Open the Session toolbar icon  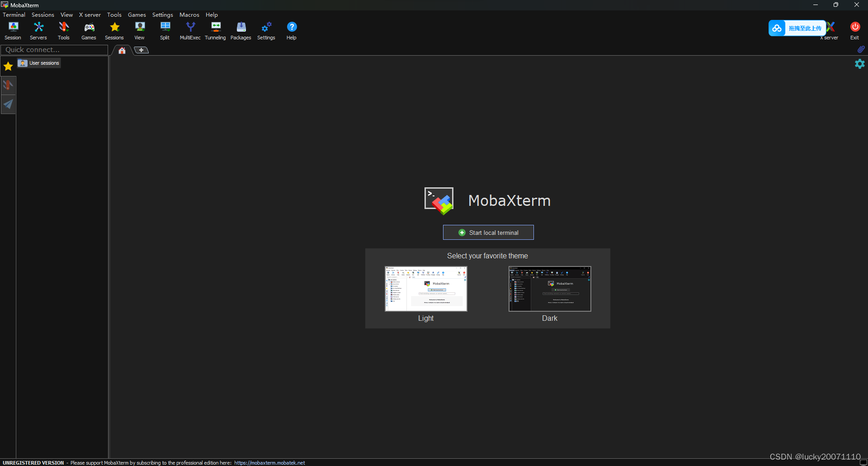tap(13, 31)
